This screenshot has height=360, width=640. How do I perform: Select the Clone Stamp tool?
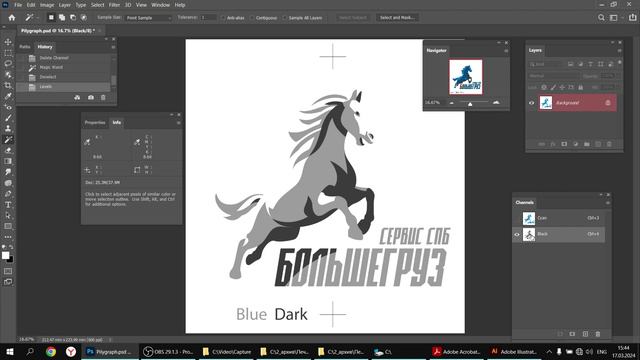click(x=8, y=129)
